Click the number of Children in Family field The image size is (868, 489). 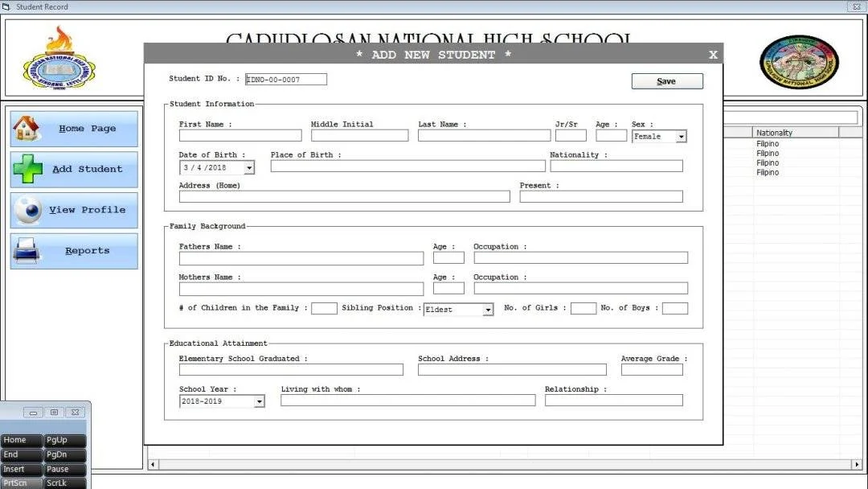324,309
